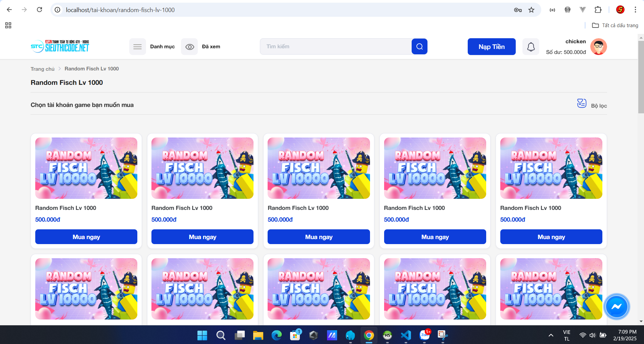Go to Trang chủ breadcrumb link
The width and height of the screenshot is (644, 344).
(42, 69)
